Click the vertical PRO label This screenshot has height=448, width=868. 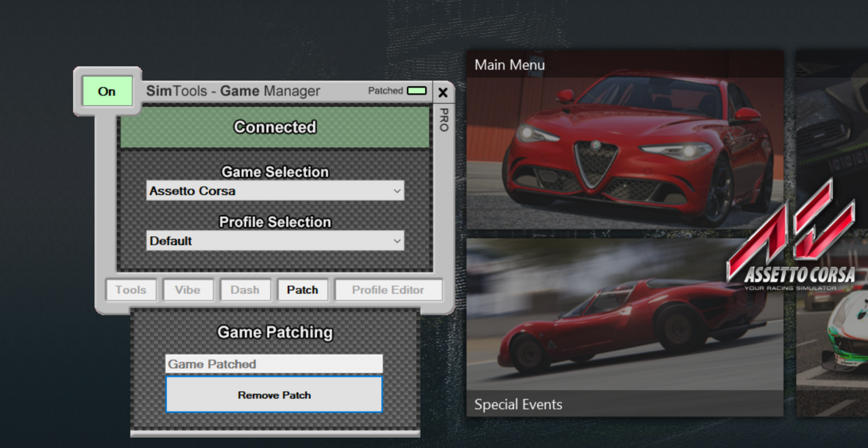pos(444,120)
